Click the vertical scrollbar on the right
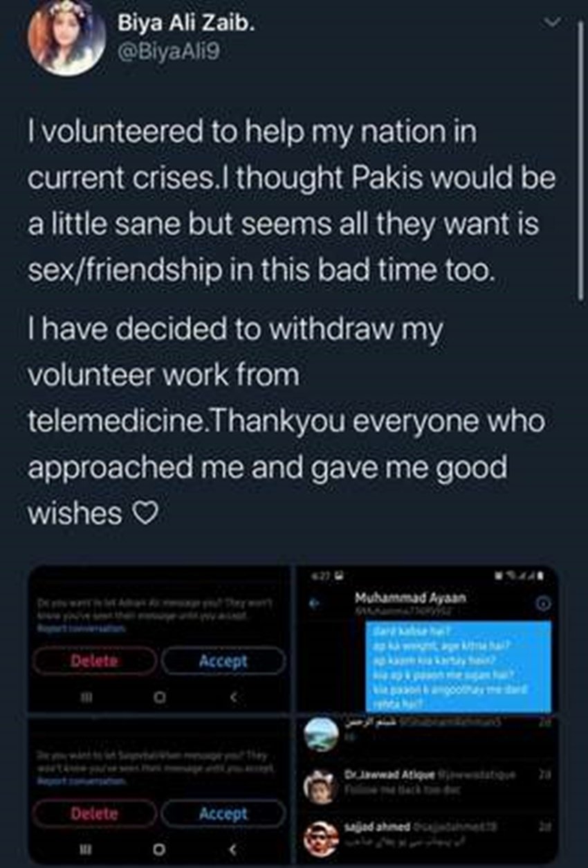The width and height of the screenshot is (588, 868). 580,159
